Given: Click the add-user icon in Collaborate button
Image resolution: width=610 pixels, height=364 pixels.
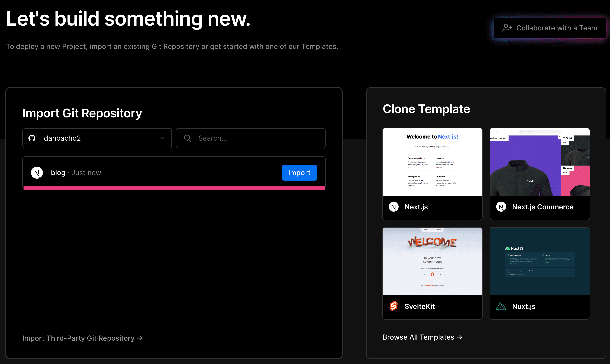Looking at the screenshot, I should pyautogui.click(x=507, y=28).
